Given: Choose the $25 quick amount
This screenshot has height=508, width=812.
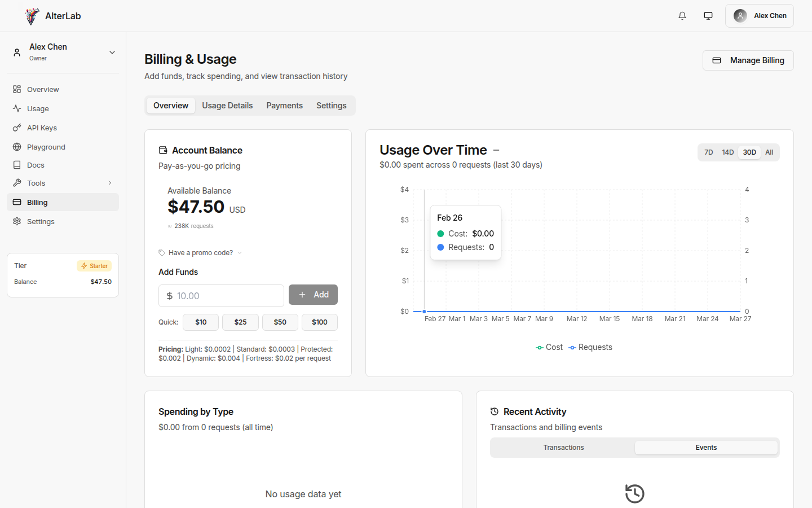Looking at the screenshot, I should click(x=240, y=322).
